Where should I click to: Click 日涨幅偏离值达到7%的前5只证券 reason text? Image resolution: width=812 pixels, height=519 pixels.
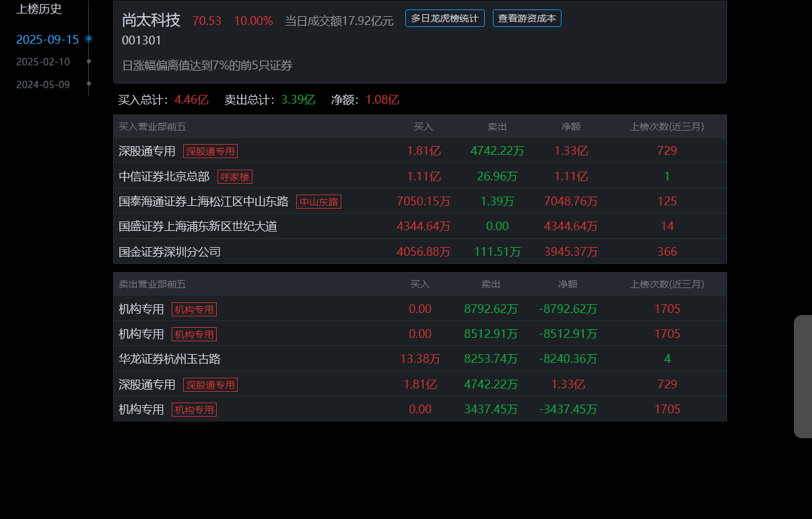coord(207,65)
